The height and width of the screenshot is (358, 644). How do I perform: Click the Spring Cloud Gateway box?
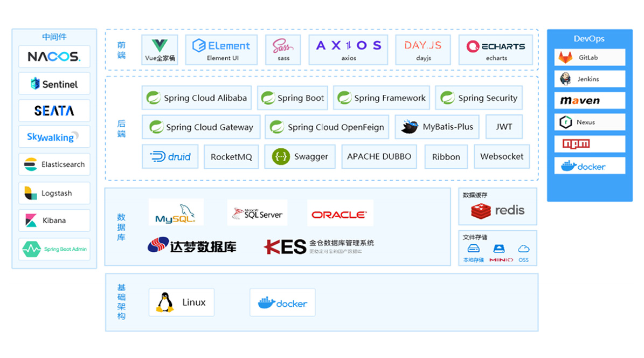(x=201, y=127)
